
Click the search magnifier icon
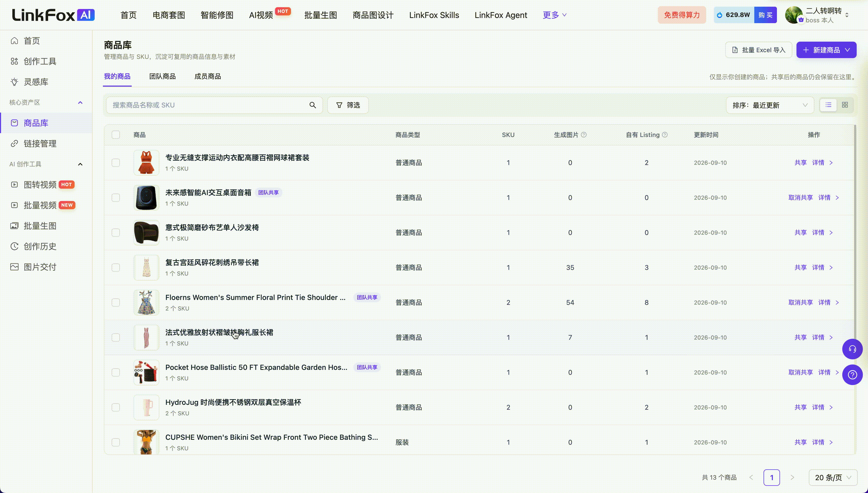tap(312, 105)
